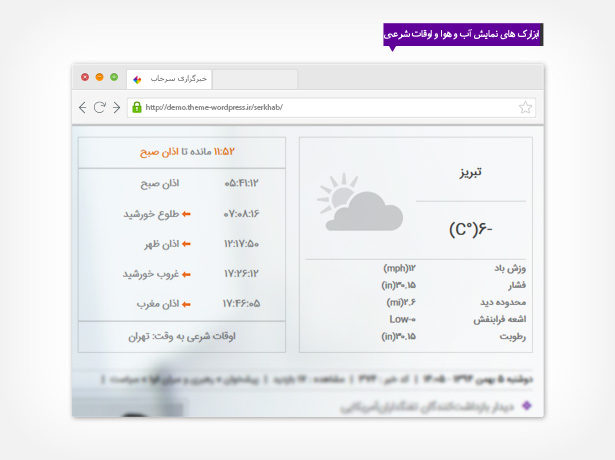The width and height of the screenshot is (615, 460).
Task: Click the اوقات شرعی به وقت: تهران footer
Action: pos(182,337)
